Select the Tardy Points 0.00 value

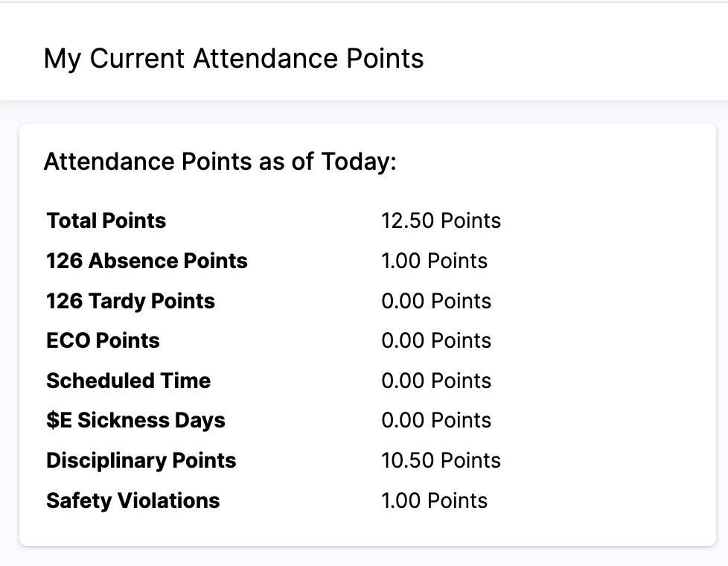pos(436,301)
